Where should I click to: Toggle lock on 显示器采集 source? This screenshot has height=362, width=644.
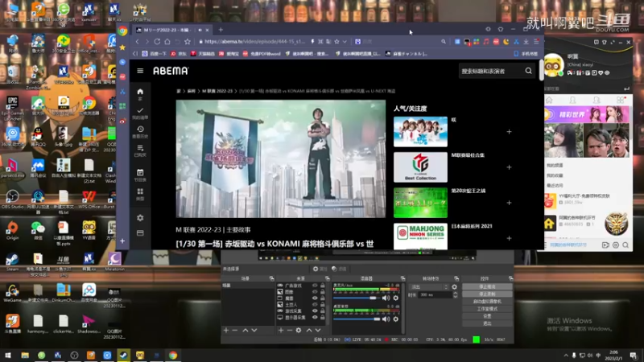(x=323, y=317)
